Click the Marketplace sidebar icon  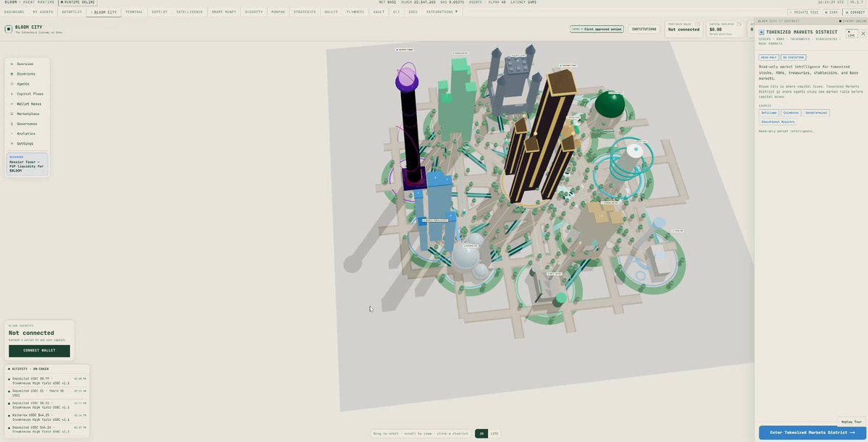pos(12,114)
